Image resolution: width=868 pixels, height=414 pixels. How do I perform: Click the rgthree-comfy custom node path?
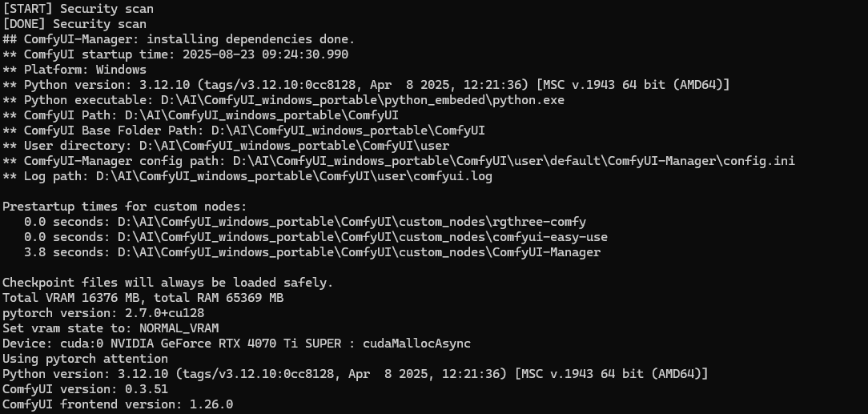pos(352,222)
